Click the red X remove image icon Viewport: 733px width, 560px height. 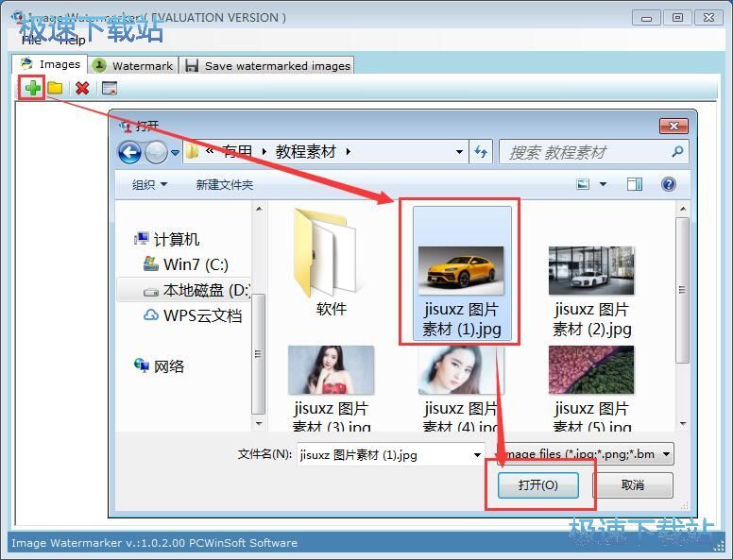82,88
